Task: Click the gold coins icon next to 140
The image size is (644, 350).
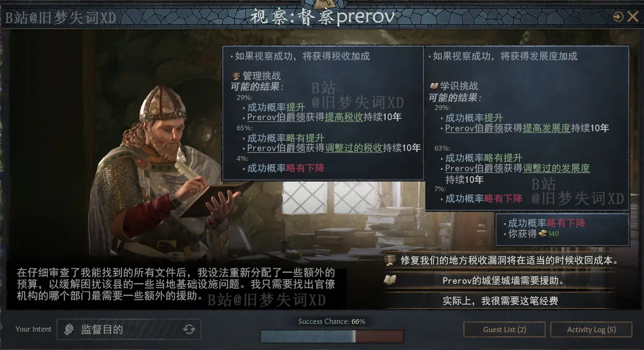Action: point(543,234)
